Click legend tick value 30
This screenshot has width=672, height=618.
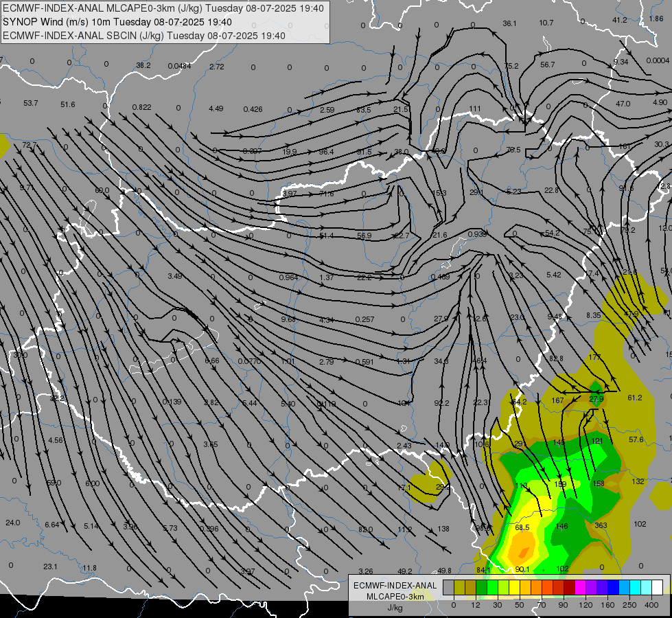(498, 605)
